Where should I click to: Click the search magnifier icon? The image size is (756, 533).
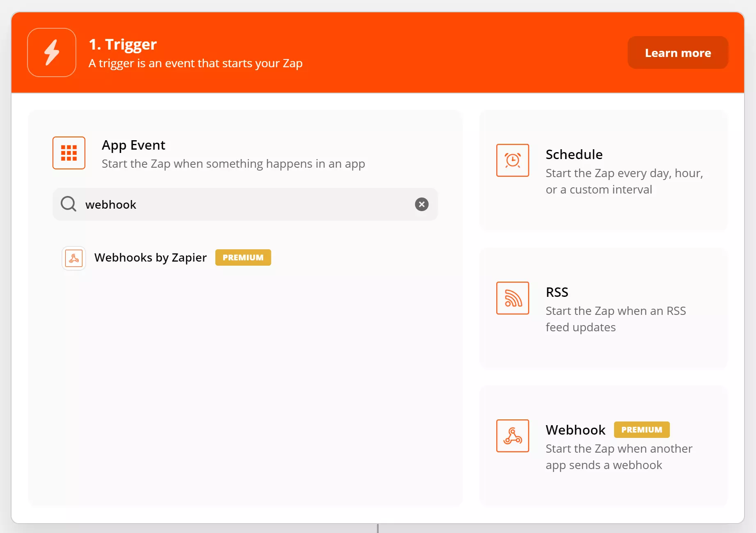(x=69, y=204)
